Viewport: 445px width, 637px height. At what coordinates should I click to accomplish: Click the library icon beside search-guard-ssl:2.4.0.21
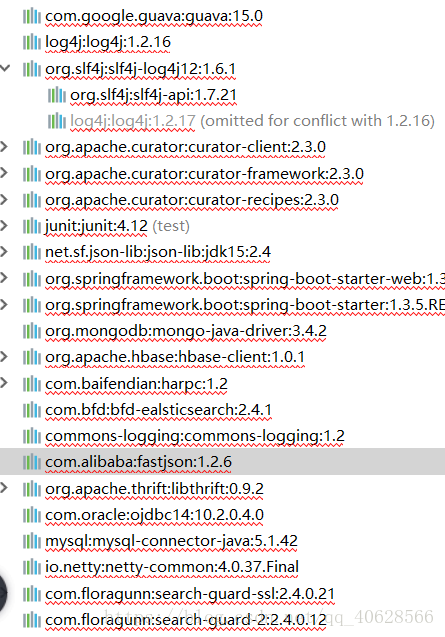(x=32, y=594)
